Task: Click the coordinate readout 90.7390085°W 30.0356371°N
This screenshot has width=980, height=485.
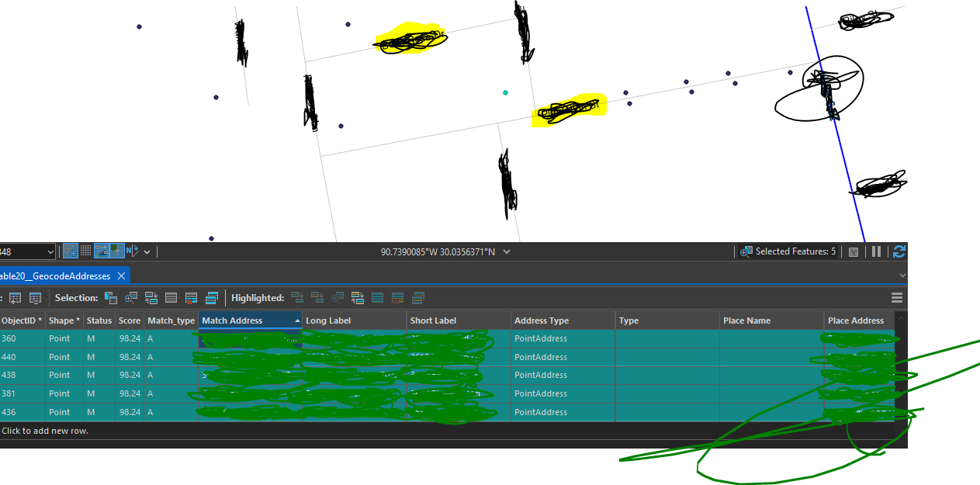Action: [x=438, y=251]
